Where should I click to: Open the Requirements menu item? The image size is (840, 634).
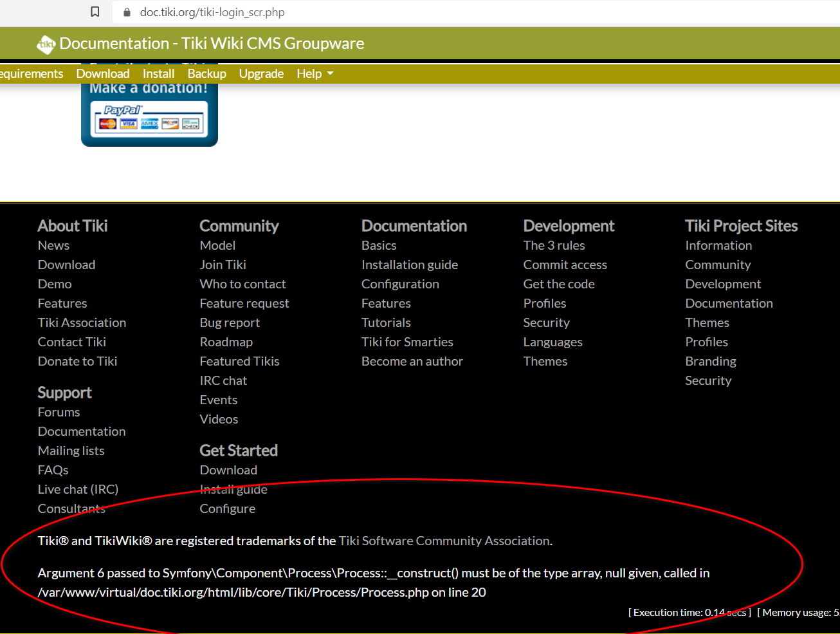[32, 73]
